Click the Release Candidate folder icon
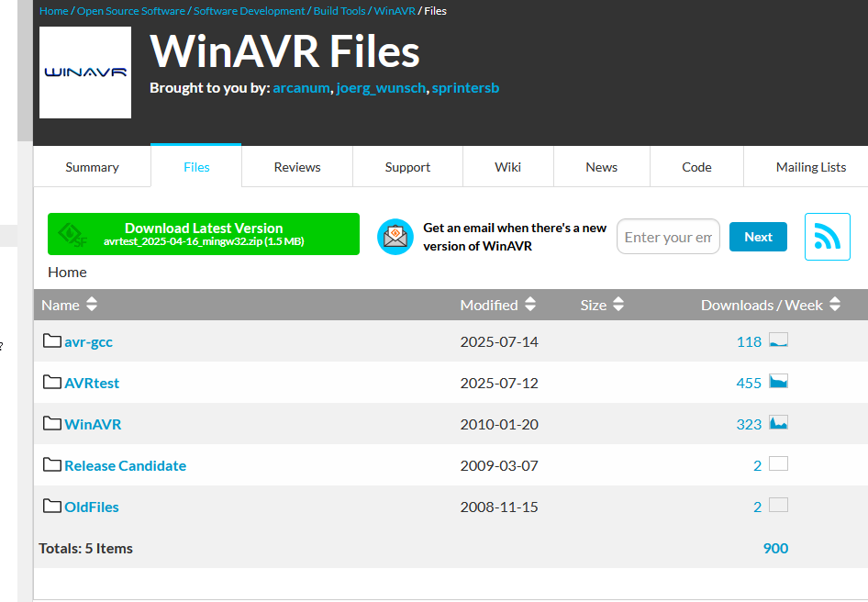 coord(52,464)
